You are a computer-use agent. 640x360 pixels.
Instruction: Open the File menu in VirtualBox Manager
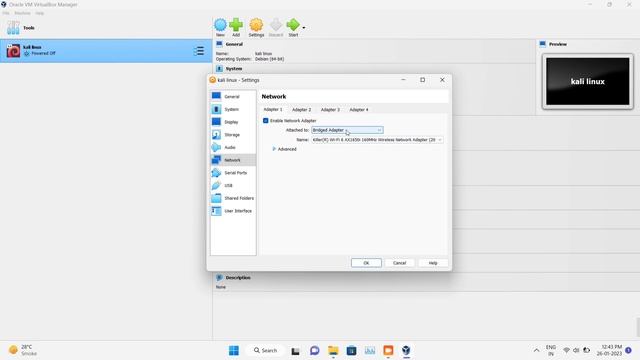click(6, 13)
